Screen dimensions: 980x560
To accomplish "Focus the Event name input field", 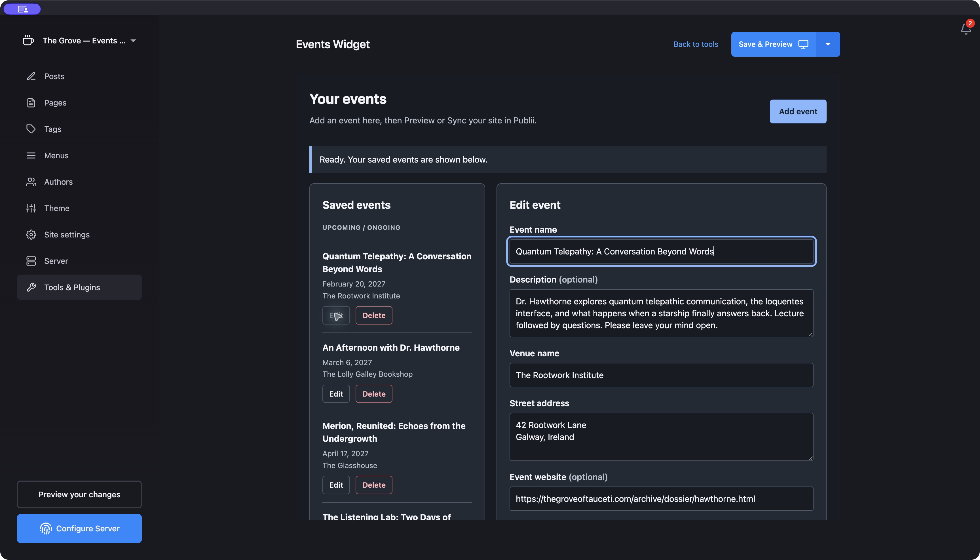I will pyautogui.click(x=661, y=252).
